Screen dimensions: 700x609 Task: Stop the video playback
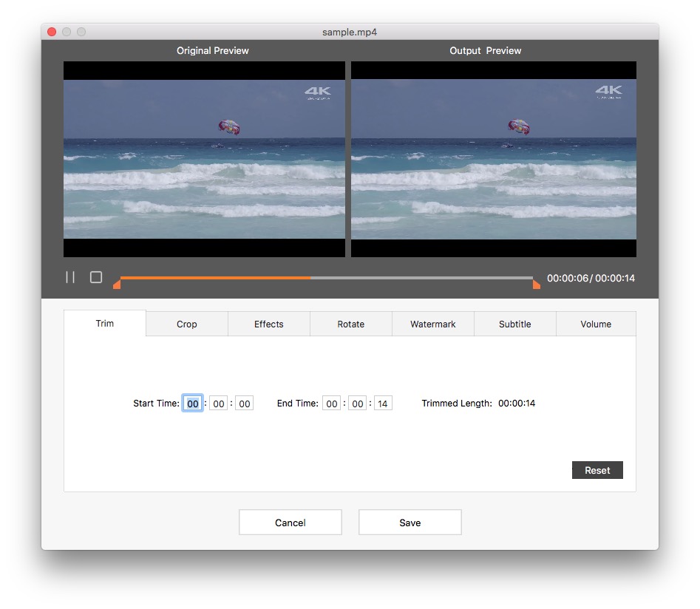pos(95,276)
